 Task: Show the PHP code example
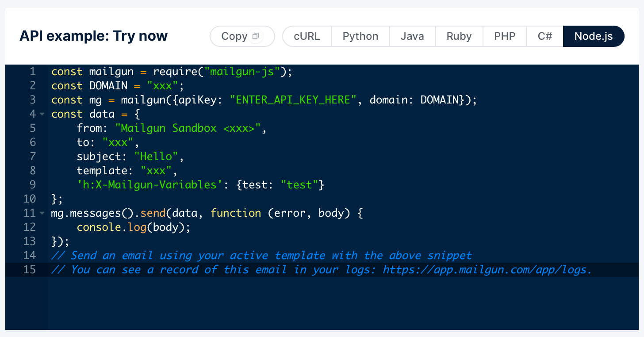[x=505, y=36]
